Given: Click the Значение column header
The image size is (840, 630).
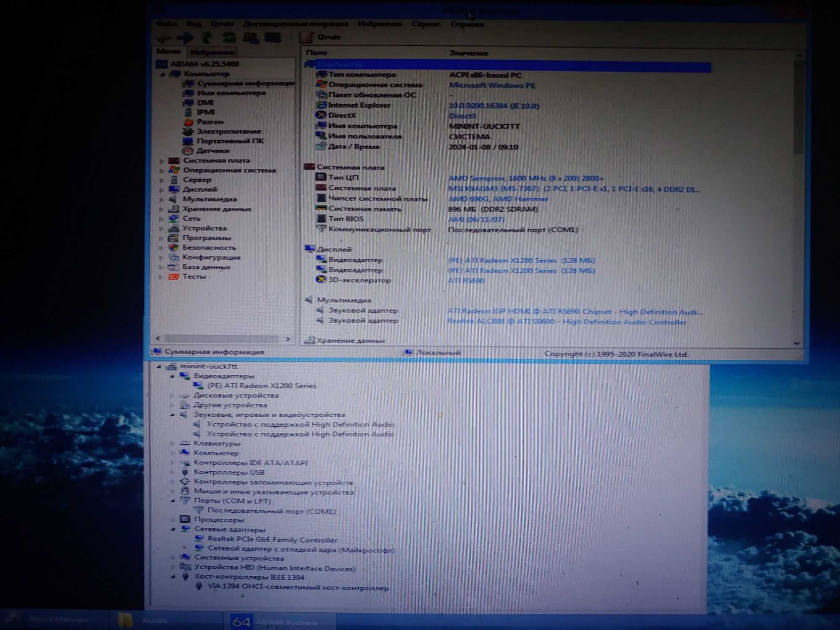Looking at the screenshot, I should (x=468, y=53).
